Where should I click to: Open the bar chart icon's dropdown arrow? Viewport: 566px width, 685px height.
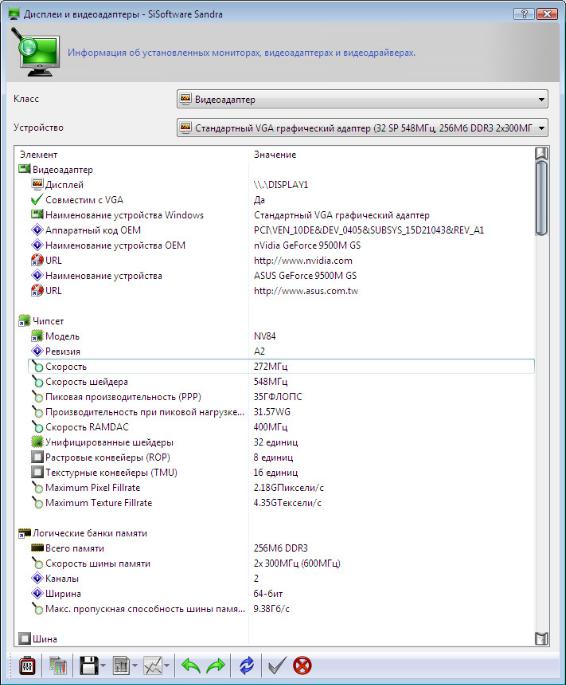(135, 666)
